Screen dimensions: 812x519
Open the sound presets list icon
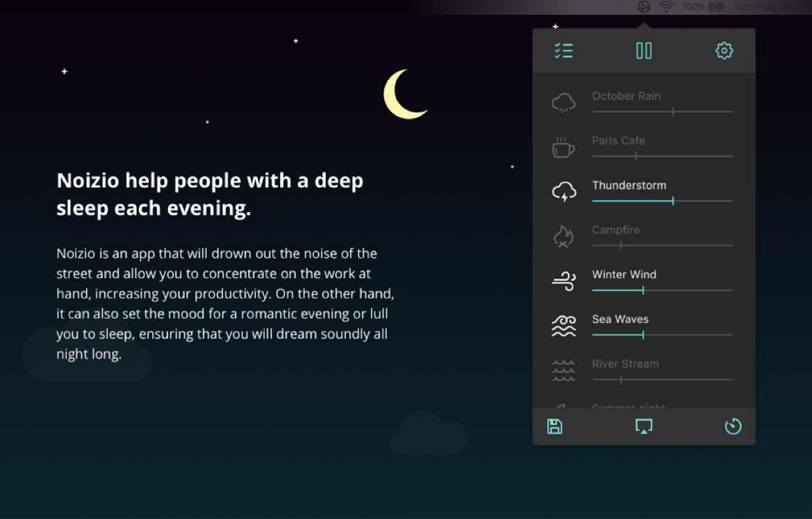563,51
